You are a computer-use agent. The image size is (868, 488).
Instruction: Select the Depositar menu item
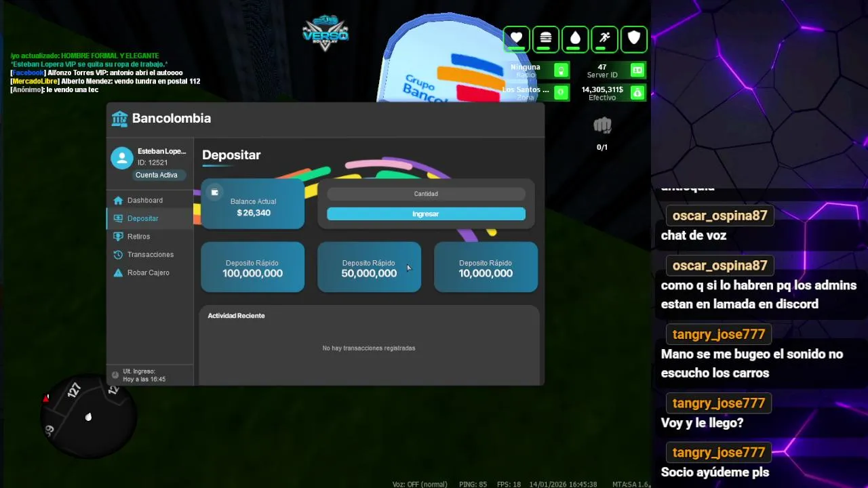click(x=150, y=218)
